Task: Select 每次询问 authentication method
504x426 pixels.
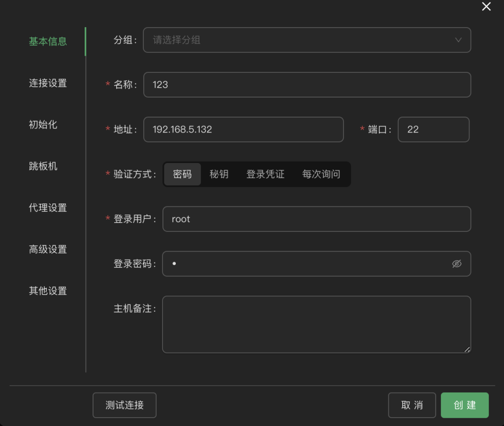Action: (321, 174)
